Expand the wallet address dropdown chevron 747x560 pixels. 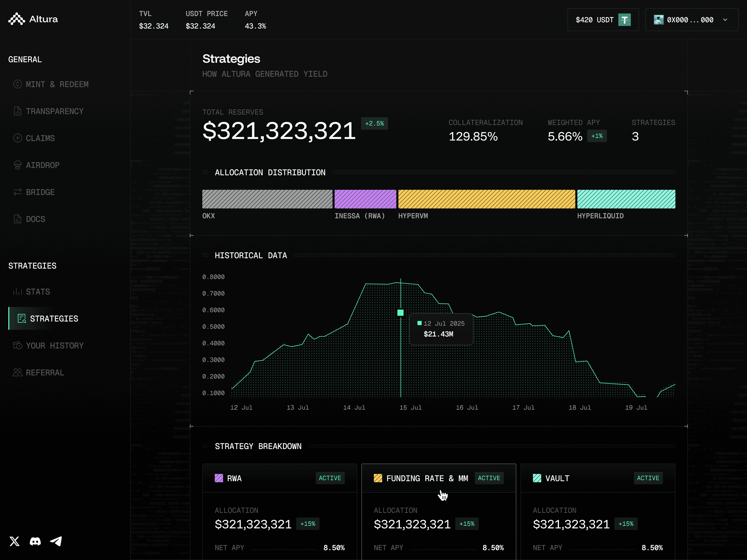(725, 20)
